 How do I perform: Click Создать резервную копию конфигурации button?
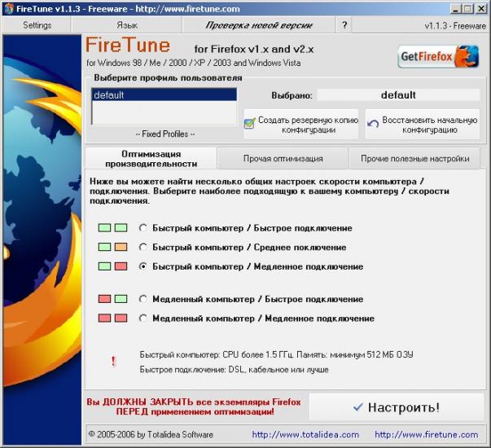pos(301,125)
